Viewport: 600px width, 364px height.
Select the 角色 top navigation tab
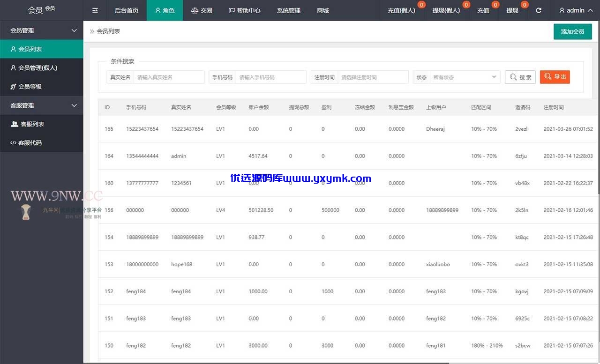tap(165, 10)
